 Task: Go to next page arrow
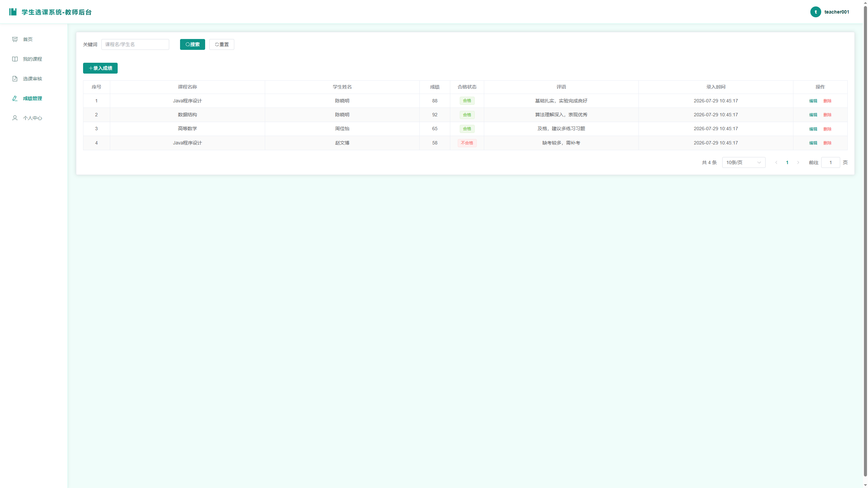[798, 162]
